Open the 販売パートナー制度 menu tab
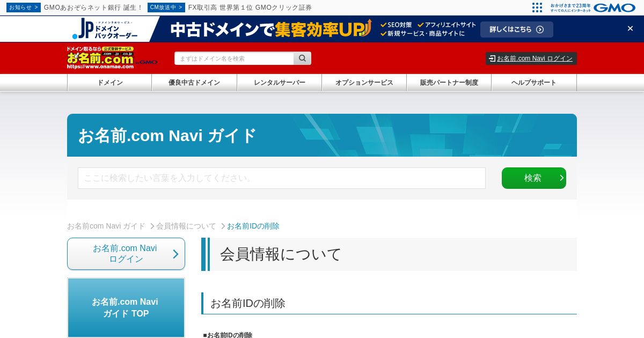This screenshot has height=338, width=644. (449, 83)
